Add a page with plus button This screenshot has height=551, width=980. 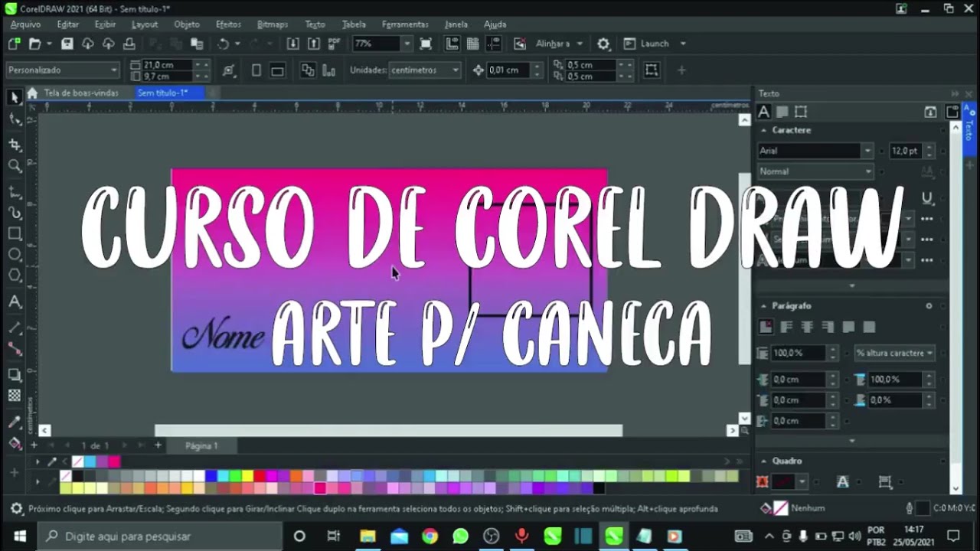click(158, 445)
